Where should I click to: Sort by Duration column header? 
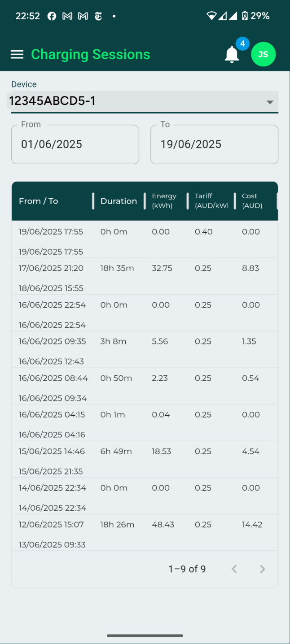[x=119, y=201]
